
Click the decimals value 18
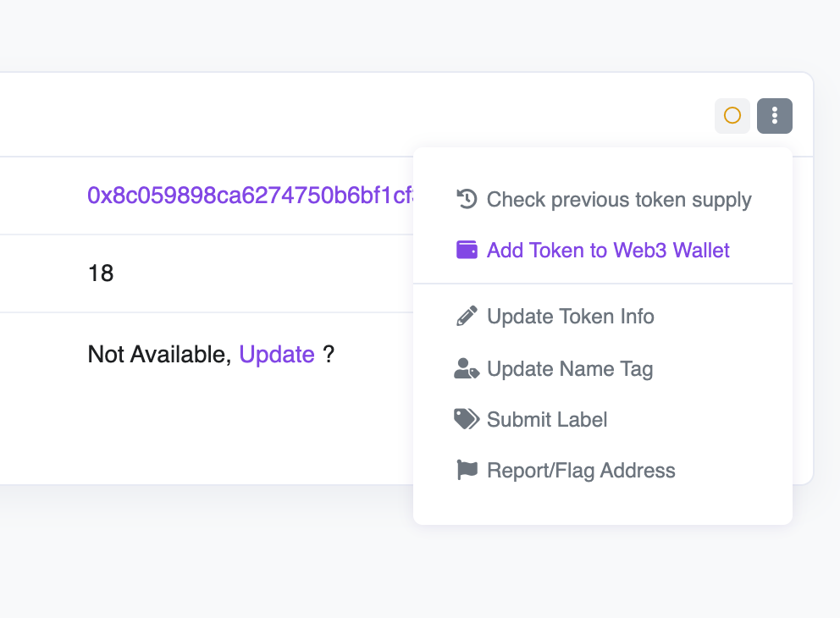pyautogui.click(x=101, y=273)
